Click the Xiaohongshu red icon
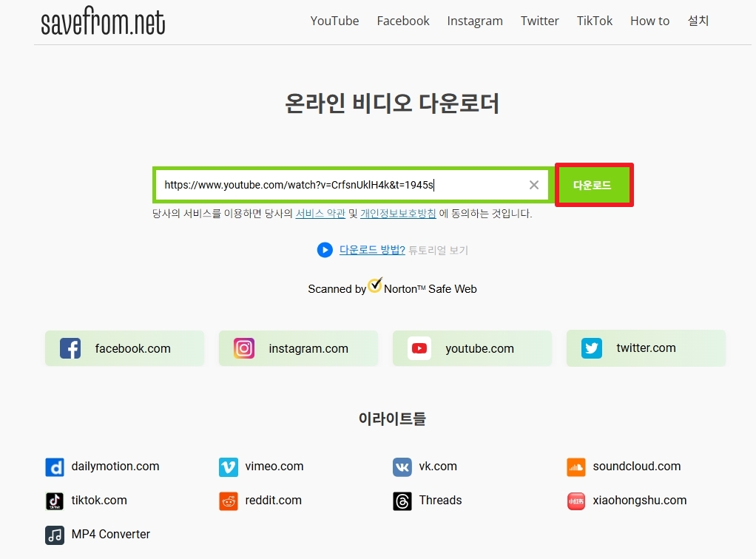Viewport: 756px width, 559px height. pyautogui.click(x=576, y=501)
